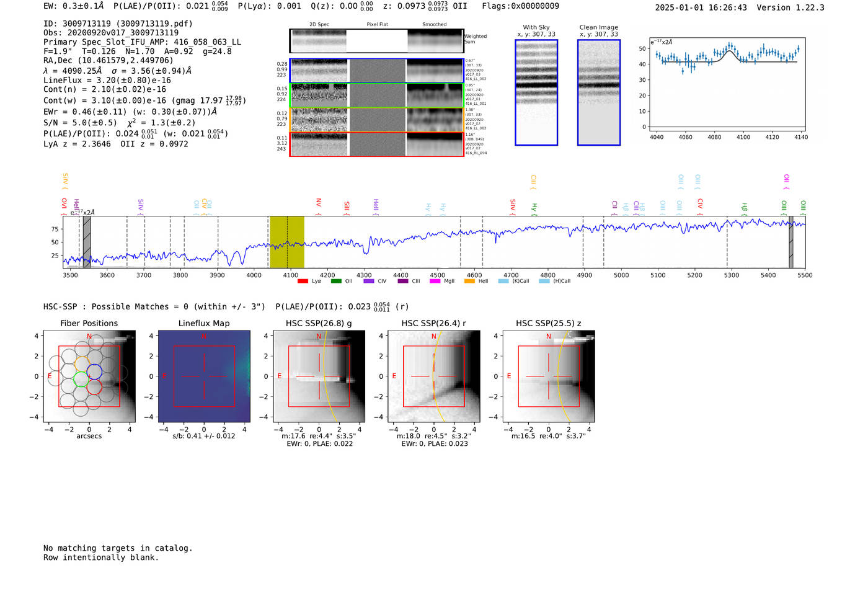Screen dimensions: 868x591
Task: Click the orange fiber circle in Fiber Positions
Action: tap(82, 363)
